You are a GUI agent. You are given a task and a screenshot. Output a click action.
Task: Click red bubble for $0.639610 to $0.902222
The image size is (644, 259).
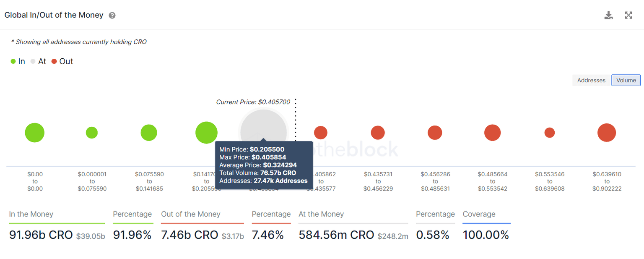pyautogui.click(x=607, y=133)
